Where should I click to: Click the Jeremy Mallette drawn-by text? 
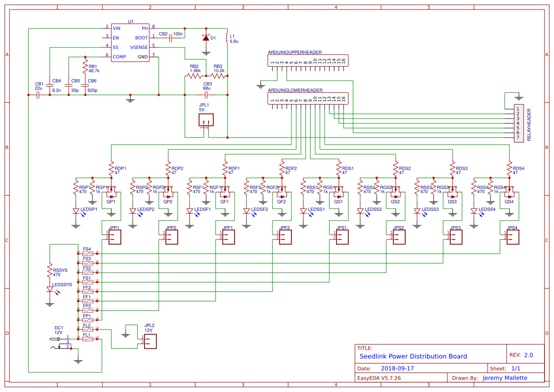[x=505, y=378]
